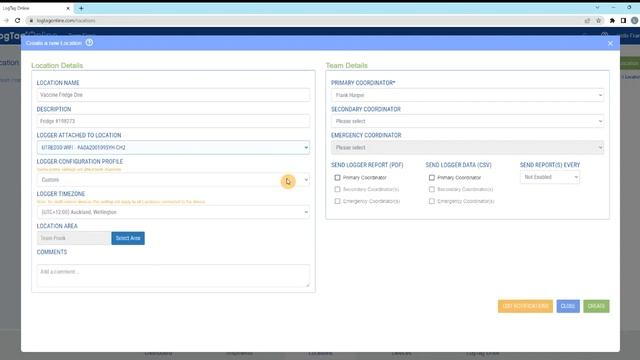Open the Logger Timezone dropdown
The image size is (640, 360).
(173, 212)
